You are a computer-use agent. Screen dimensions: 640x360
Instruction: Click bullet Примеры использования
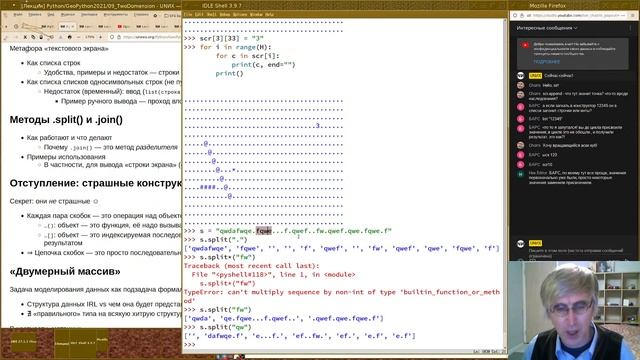click(x=66, y=157)
